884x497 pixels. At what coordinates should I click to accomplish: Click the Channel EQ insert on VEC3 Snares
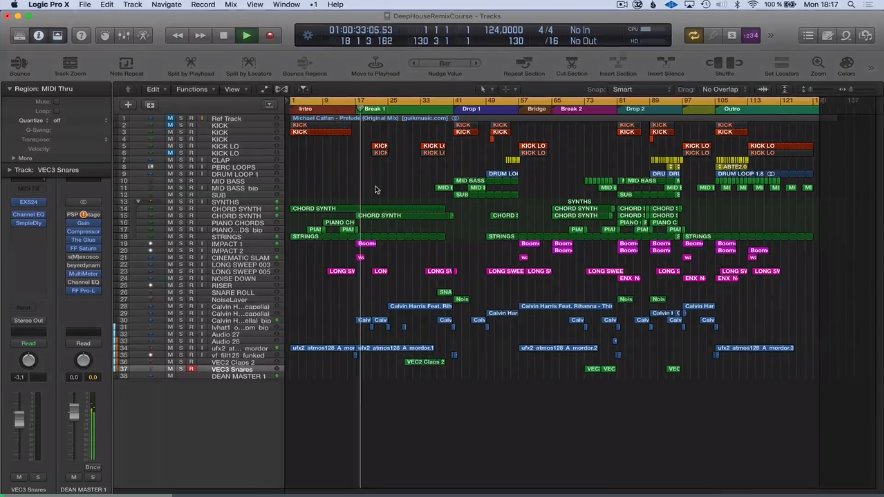[29, 214]
